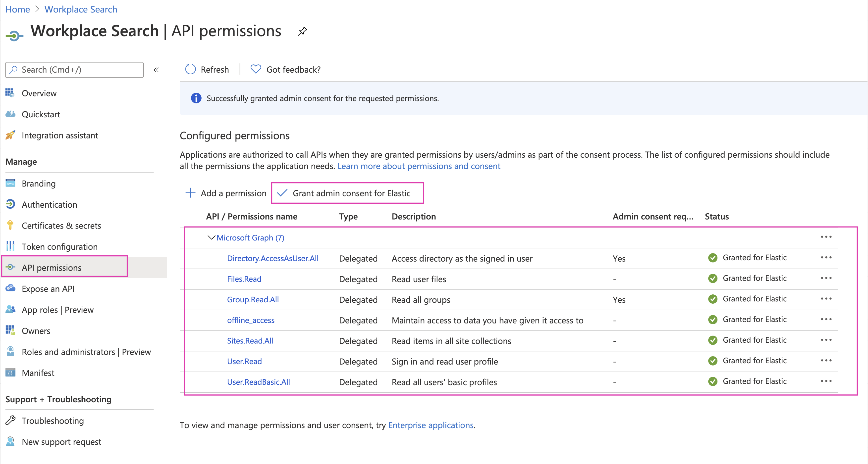Viewport: 868px width, 464px height.
Task: Open ellipsis menu for User.ReadBasic.All row
Action: 826,381
